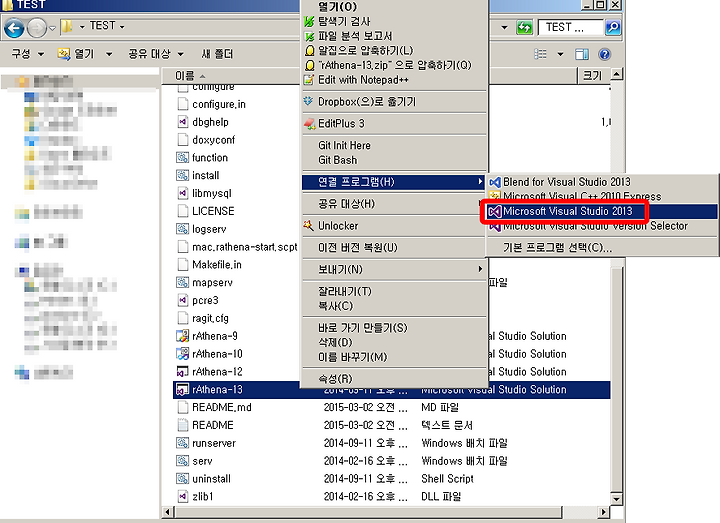
Task: Click the Blend for Visual Studio icon
Action: pyautogui.click(x=495, y=182)
